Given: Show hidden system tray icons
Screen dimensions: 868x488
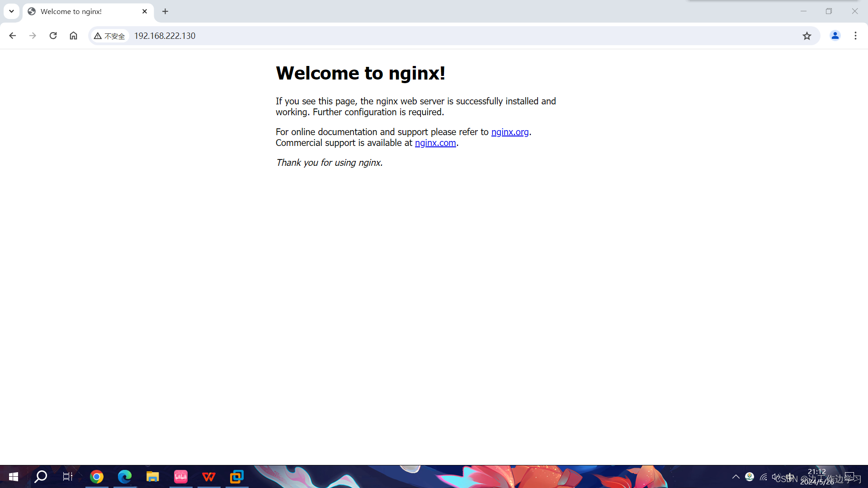Looking at the screenshot, I should pyautogui.click(x=736, y=477).
